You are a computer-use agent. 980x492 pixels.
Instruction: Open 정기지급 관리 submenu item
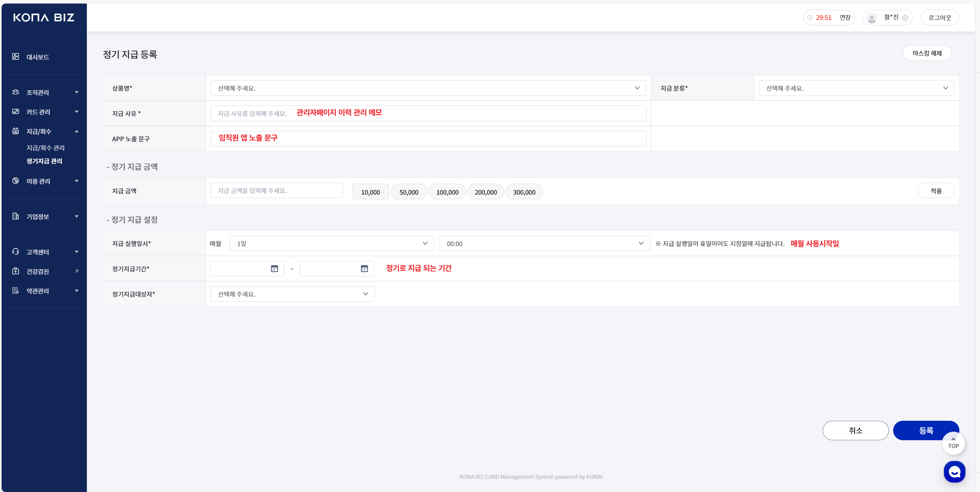point(44,161)
